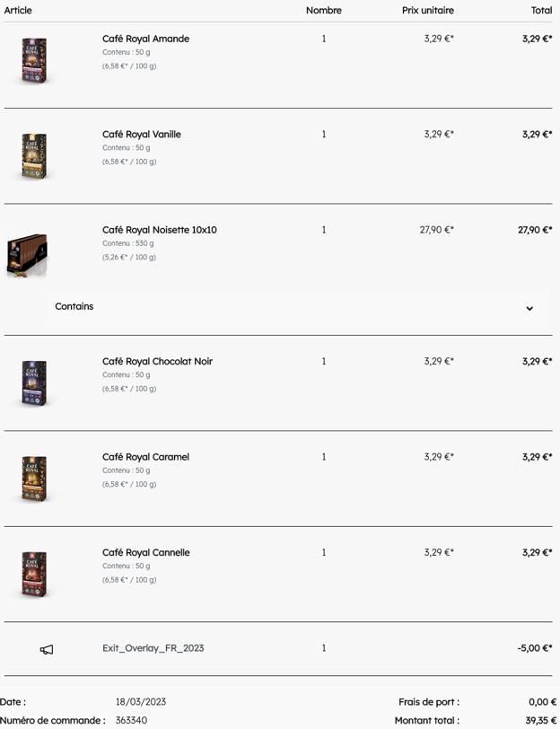The height and width of the screenshot is (729, 560).
Task: Click the Montant total 39,35 € value
Action: point(541,720)
